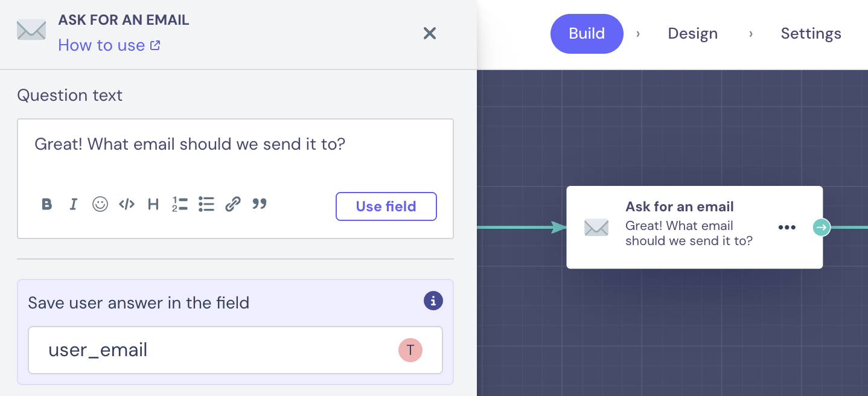The height and width of the screenshot is (396, 868).
Task: Apply bold formatting in question text
Action: tap(47, 205)
